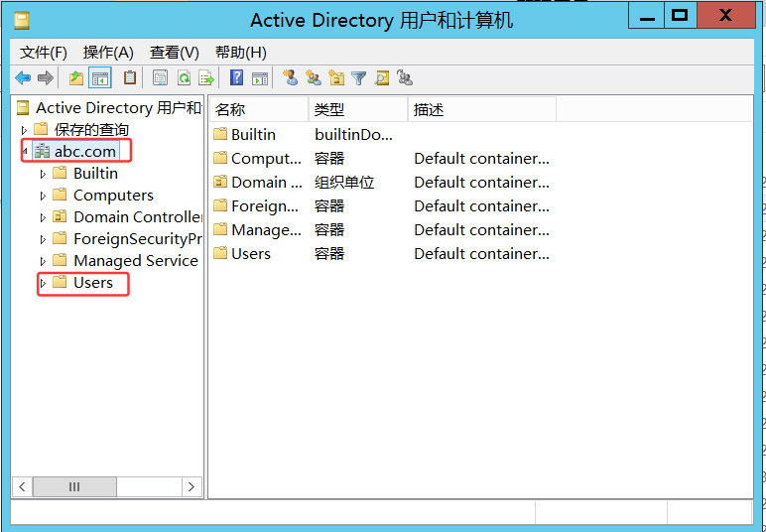
Task: Click 'builtinDo...' type cell
Action: 353,134
